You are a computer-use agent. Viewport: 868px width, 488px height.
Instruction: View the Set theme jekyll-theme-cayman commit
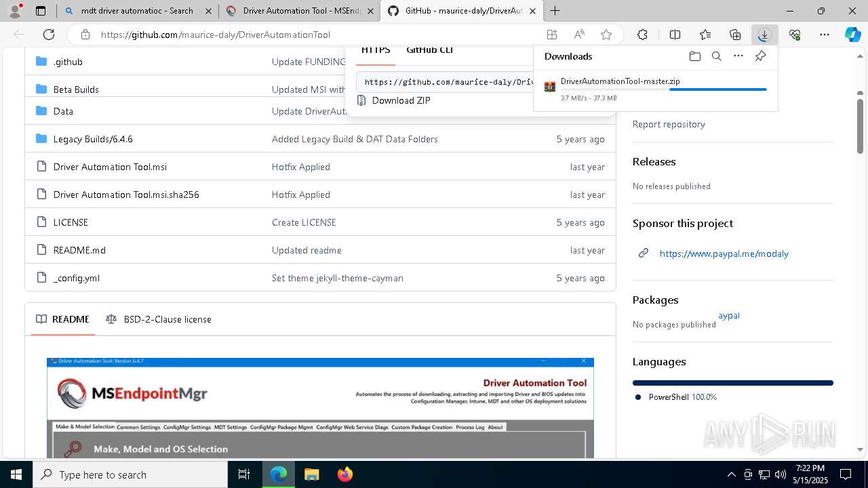tap(338, 278)
